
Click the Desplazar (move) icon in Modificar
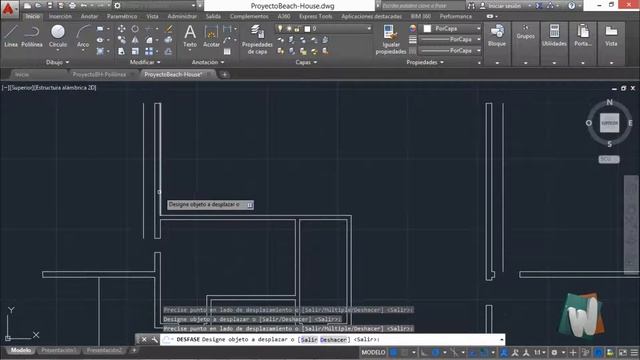point(121,29)
